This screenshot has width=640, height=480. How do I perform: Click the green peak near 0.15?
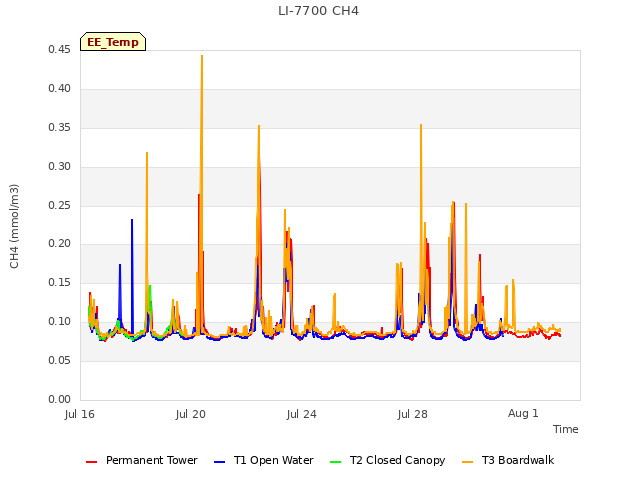150,287
